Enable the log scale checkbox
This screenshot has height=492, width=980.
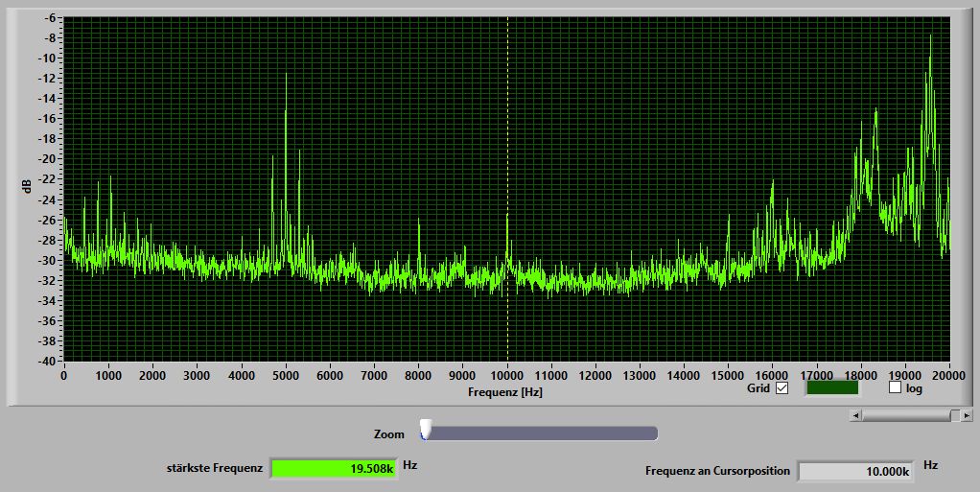(895, 388)
